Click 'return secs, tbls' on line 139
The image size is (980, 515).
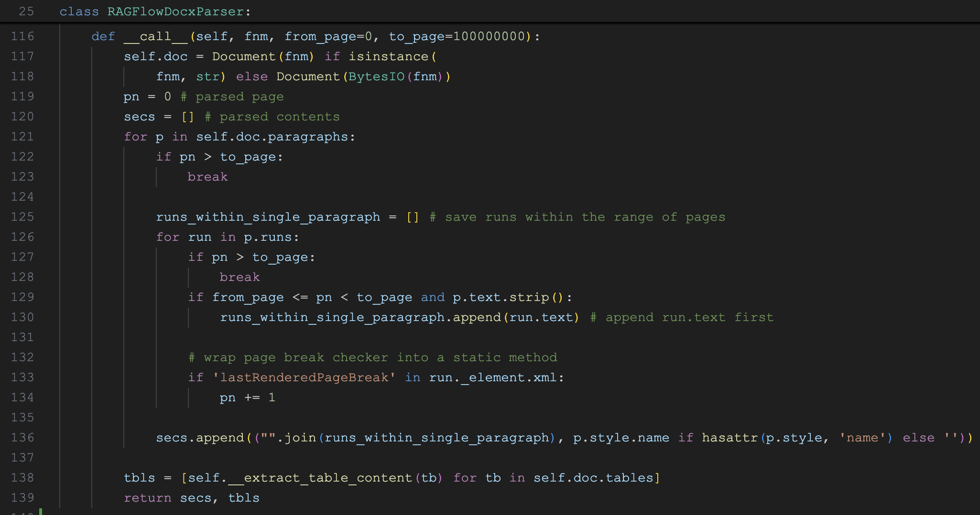pos(192,498)
